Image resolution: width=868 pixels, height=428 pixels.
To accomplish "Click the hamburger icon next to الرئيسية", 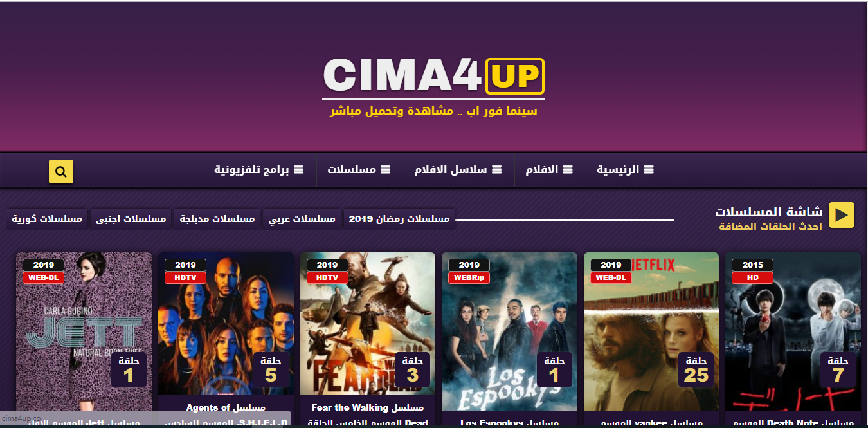I will click(649, 170).
